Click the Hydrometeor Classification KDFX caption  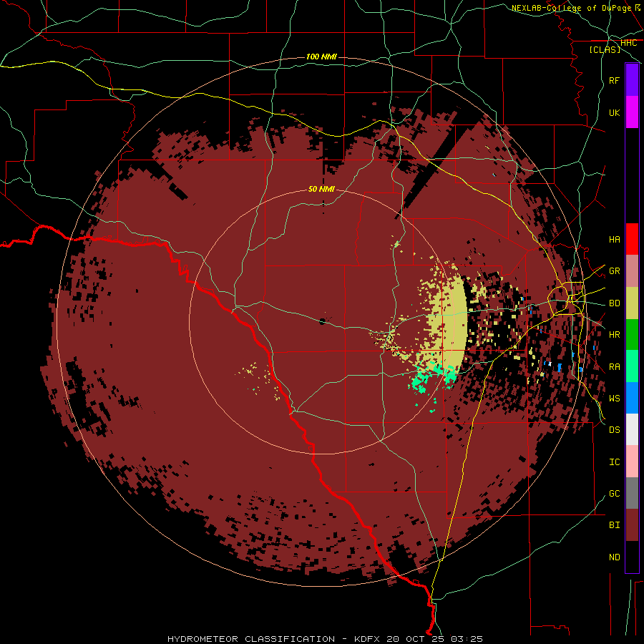(x=325, y=639)
